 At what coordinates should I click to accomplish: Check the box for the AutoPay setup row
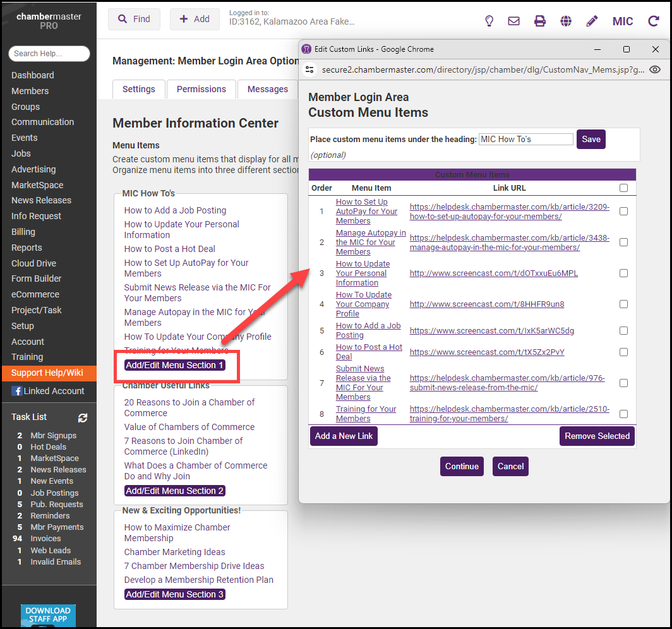pyautogui.click(x=624, y=212)
